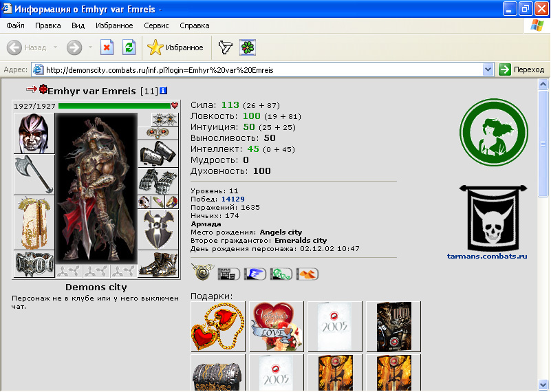Click the gauntlets equipment slot icon
The height and width of the screenshot is (392, 551).
[x=158, y=182]
